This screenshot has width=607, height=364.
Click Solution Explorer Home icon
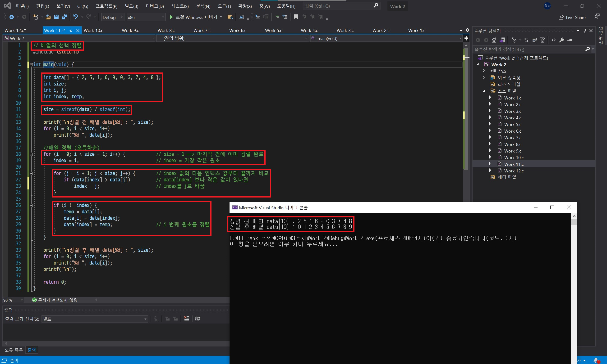click(x=494, y=40)
